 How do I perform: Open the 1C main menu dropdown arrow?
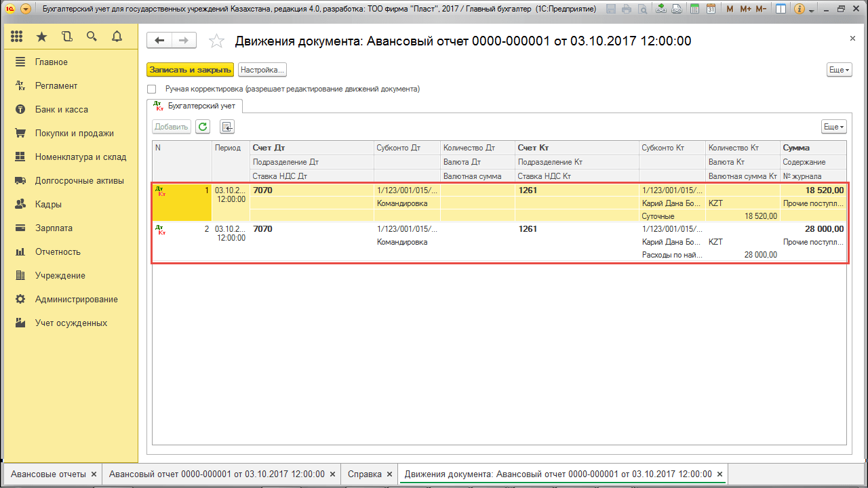point(26,9)
